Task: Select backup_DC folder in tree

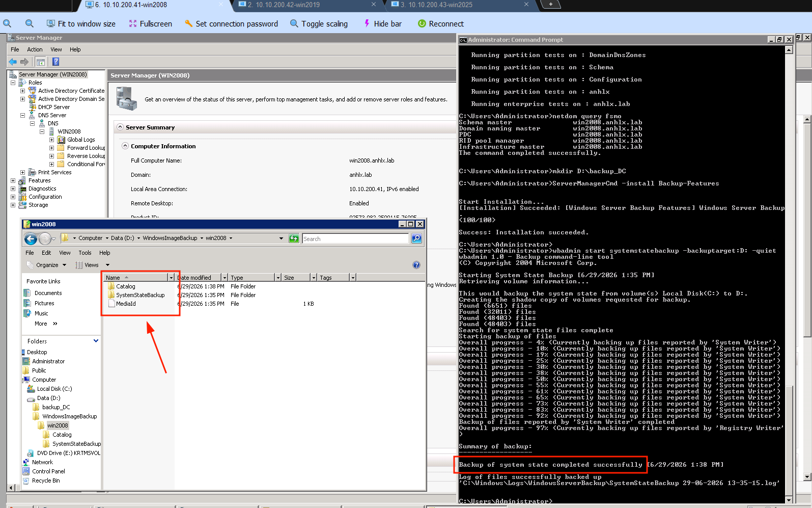Action: [56, 407]
